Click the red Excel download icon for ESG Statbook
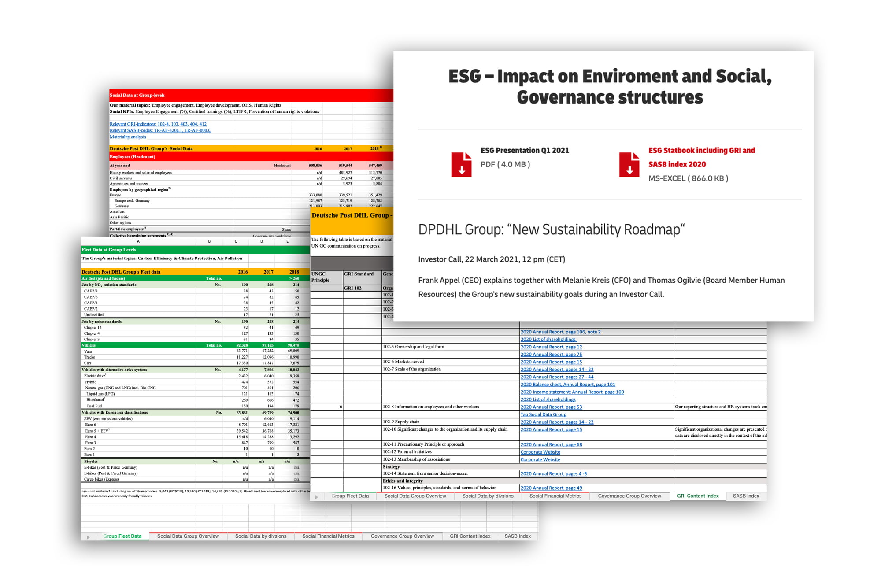This screenshot has width=881, height=588. [x=629, y=164]
